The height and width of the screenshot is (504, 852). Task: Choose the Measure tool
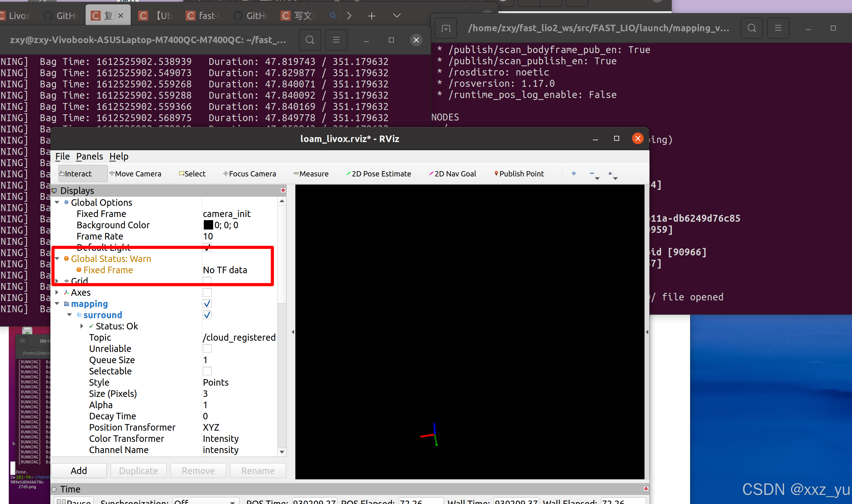click(x=311, y=174)
